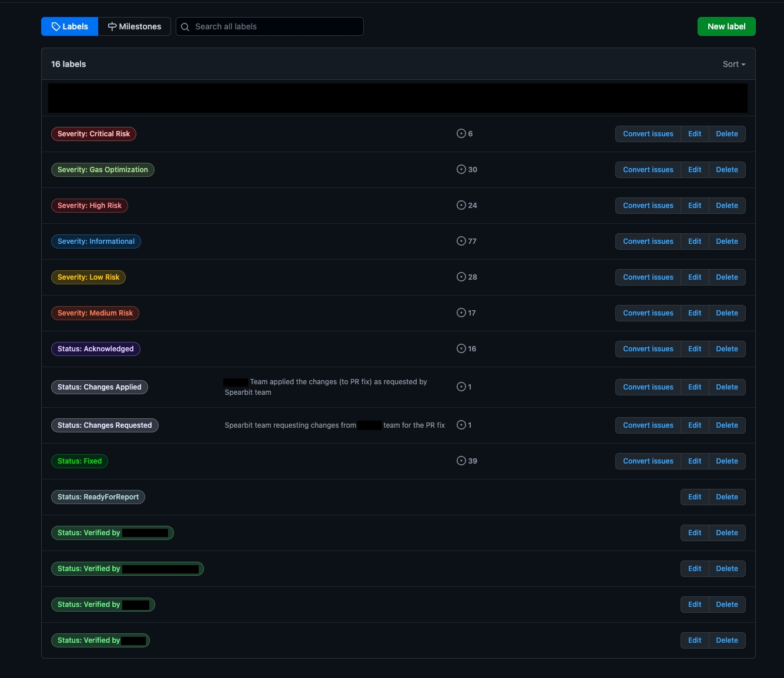
Task: Switch to the Milestones tab
Action: tap(135, 26)
